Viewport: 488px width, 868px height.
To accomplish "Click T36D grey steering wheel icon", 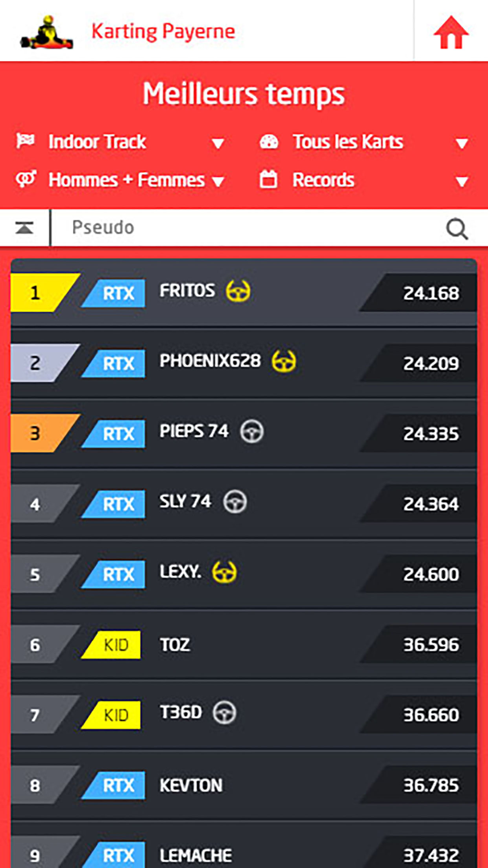I will click(x=224, y=713).
